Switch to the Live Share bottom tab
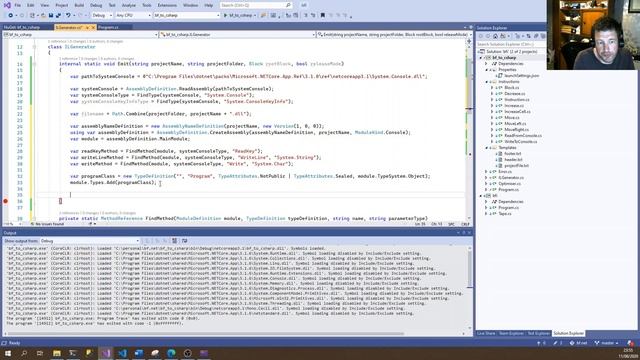 [x=486, y=333]
